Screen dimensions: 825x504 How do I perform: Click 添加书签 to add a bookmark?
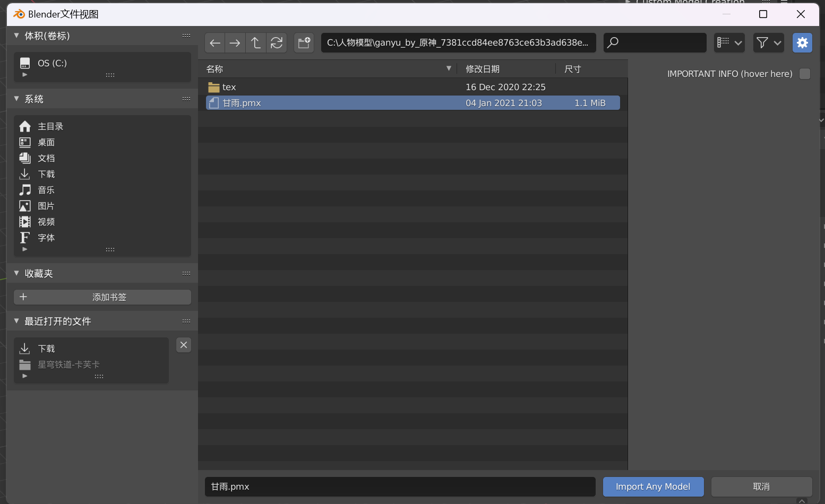tap(102, 297)
